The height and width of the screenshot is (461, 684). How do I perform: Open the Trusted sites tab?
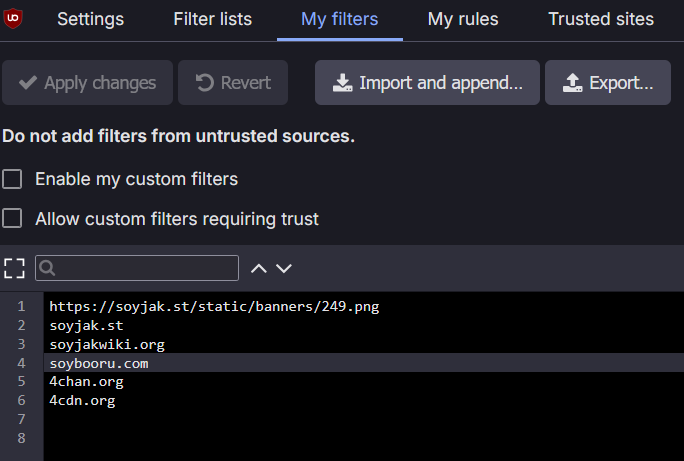601,19
